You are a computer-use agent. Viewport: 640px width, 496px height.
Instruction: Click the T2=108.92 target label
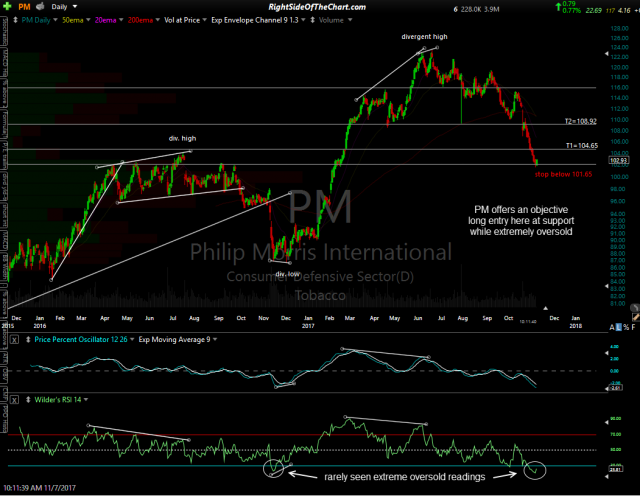tap(580, 121)
